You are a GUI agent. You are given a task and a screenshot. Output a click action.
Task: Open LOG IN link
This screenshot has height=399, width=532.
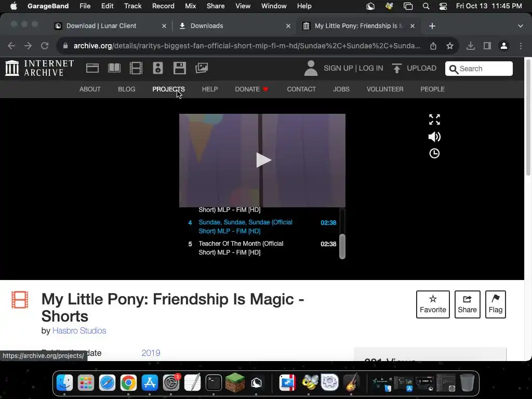coord(371,68)
